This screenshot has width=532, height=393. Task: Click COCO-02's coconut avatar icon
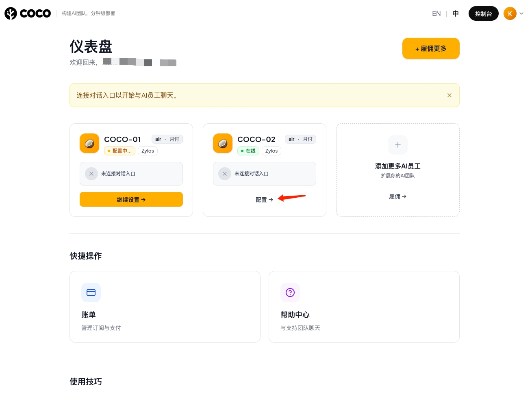[222, 143]
